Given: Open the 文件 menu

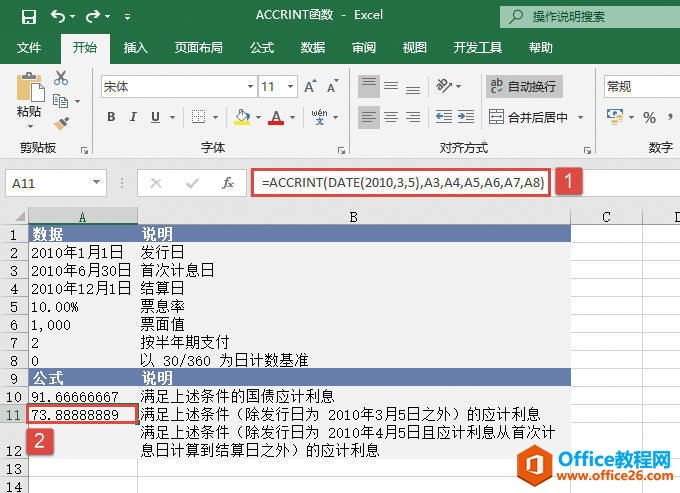Looking at the screenshot, I should click(29, 47).
